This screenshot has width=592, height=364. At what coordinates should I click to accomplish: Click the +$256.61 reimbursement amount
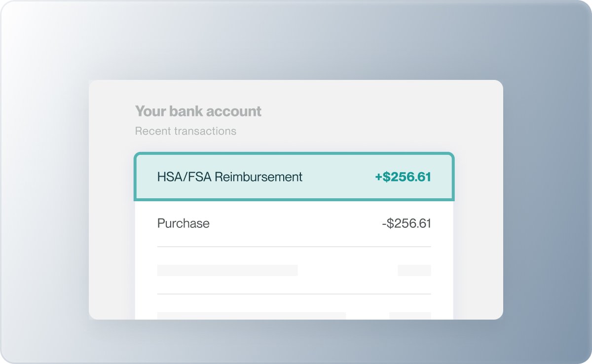tap(403, 177)
